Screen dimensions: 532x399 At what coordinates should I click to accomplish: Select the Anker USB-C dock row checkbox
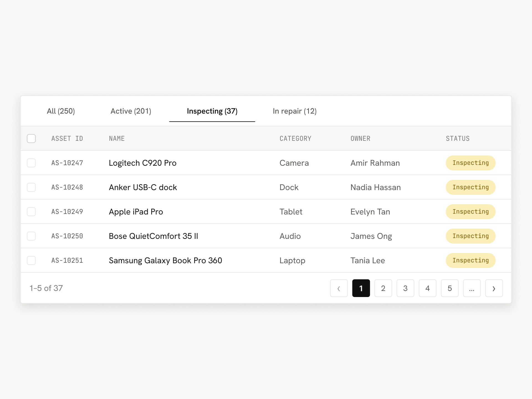31,187
